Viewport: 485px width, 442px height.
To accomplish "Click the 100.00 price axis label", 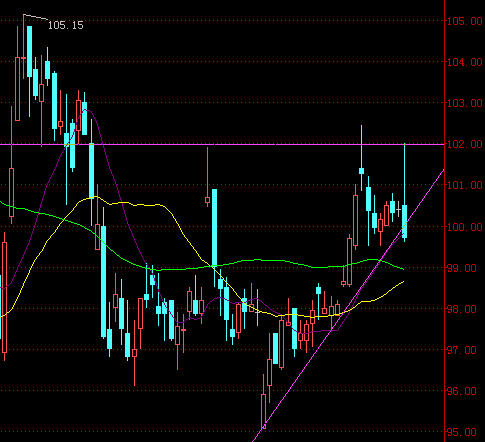I will (x=464, y=227).
